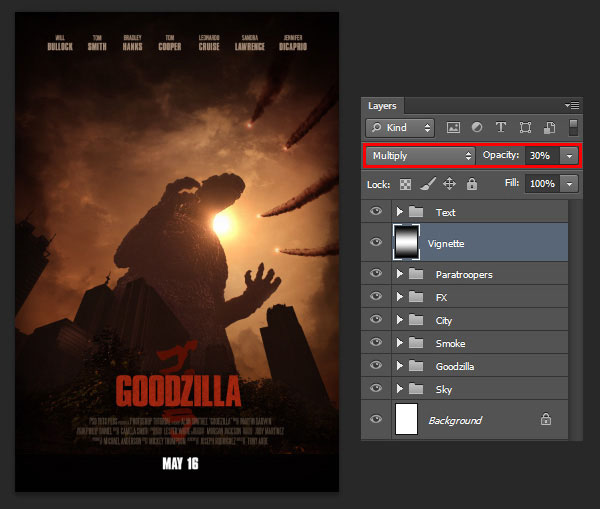600x509 pixels.
Task: Click the Text group folder icon
Action: coord(416,212)
